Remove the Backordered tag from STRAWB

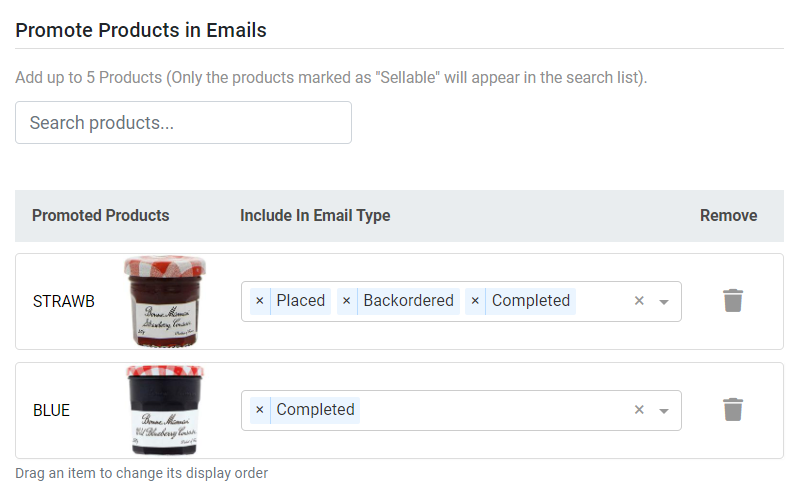(347, 301)
